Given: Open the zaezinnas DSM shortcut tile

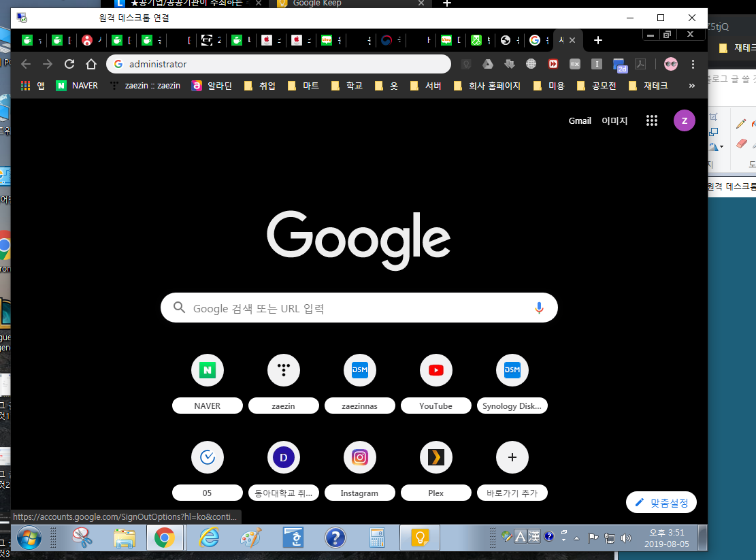Looking at the screenshot, I should click(360, 384).
